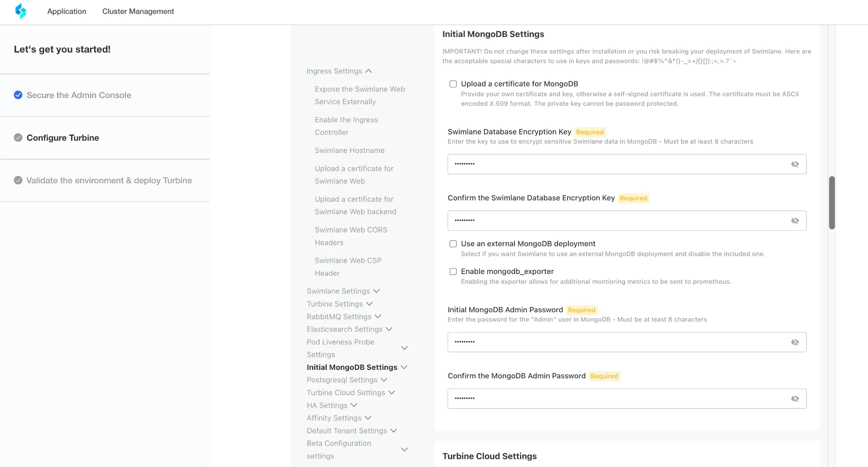Reveal the Confirm MongoDB Admin Password value
Viewport: 868px width, 467px height.
click(795, 399)
